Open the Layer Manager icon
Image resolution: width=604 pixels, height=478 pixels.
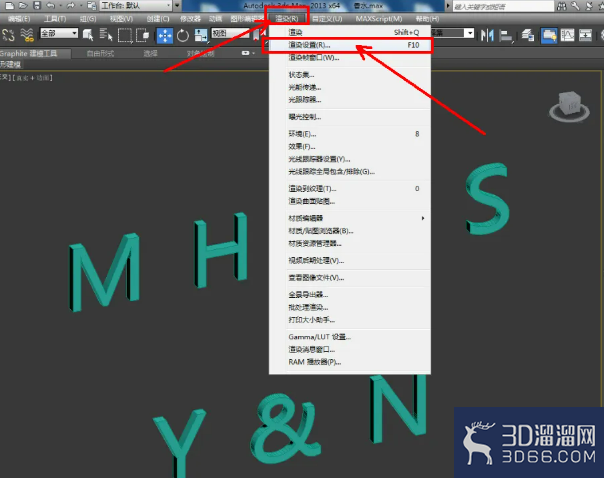tap(527, 35)
